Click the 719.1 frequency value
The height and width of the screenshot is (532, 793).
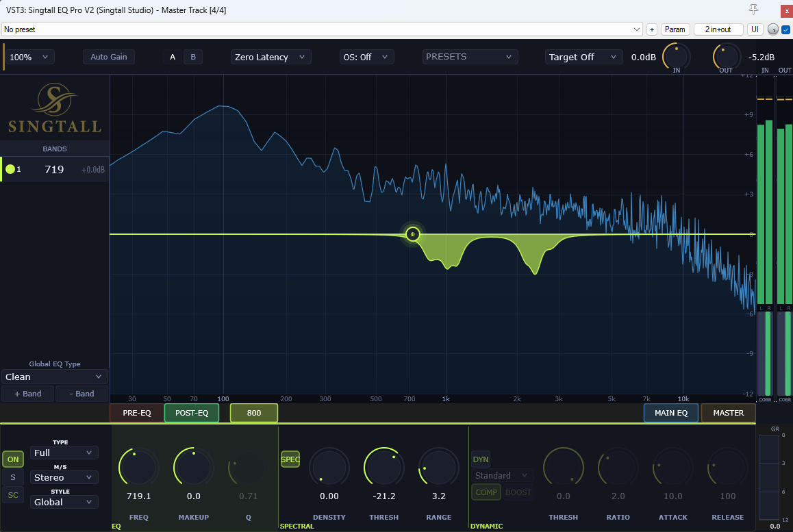pos(138,496)
